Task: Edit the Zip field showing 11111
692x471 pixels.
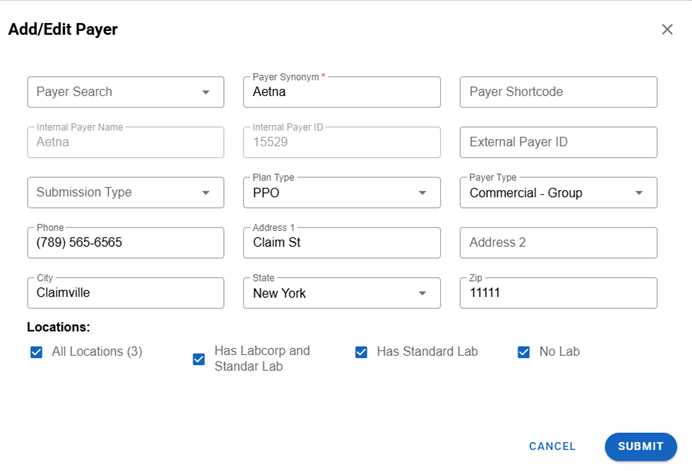Action: coord(558,293)
